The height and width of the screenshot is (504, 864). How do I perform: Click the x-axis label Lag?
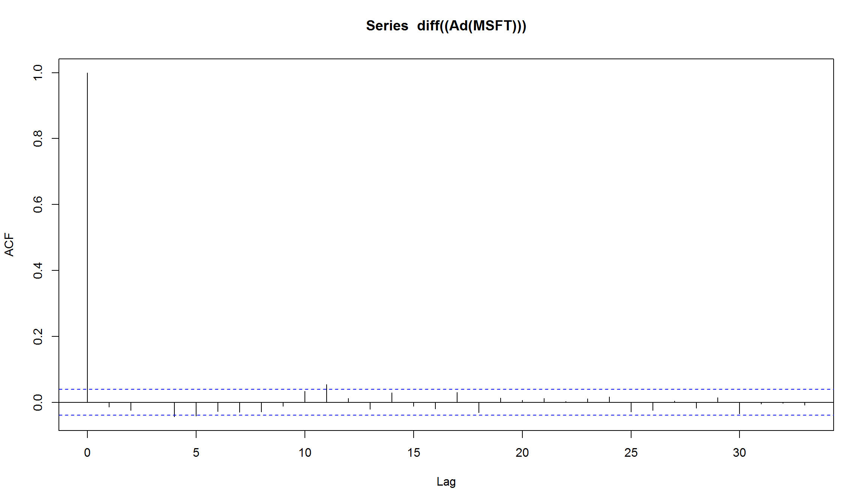tap(446, 482)
